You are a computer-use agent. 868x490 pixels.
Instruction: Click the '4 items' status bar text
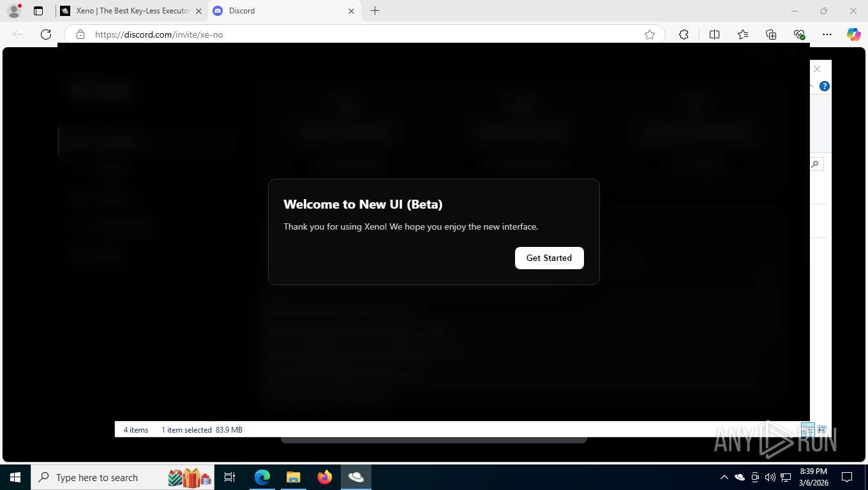[136, 430]
